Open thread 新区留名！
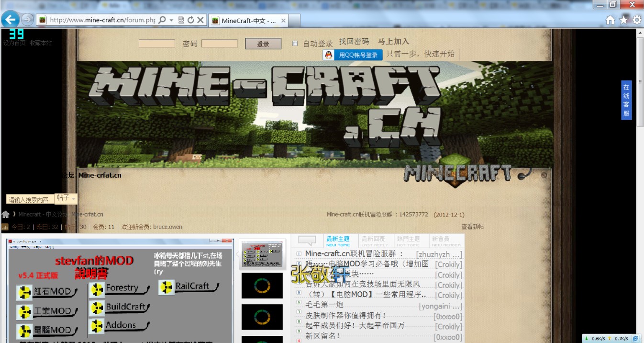 (322, 336)
